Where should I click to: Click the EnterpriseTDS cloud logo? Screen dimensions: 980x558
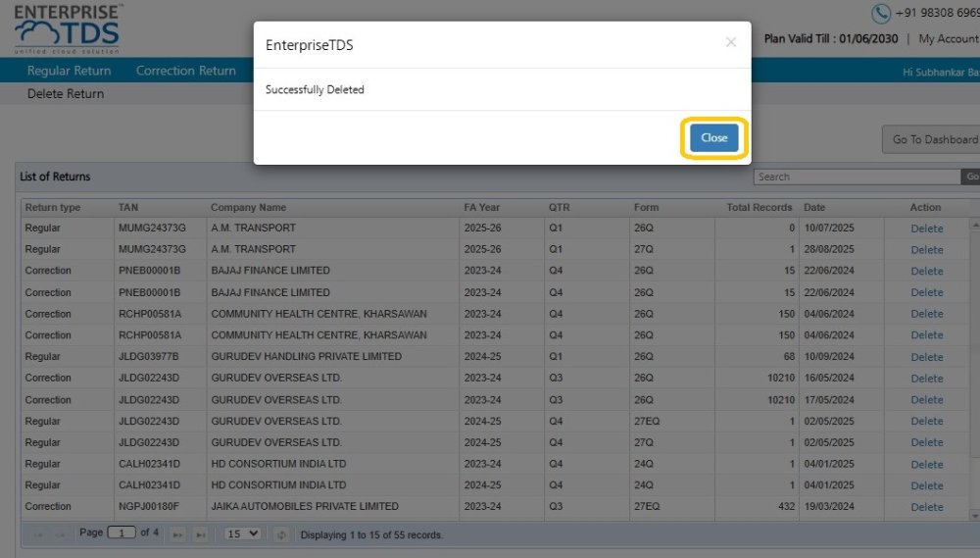[68, 29]
